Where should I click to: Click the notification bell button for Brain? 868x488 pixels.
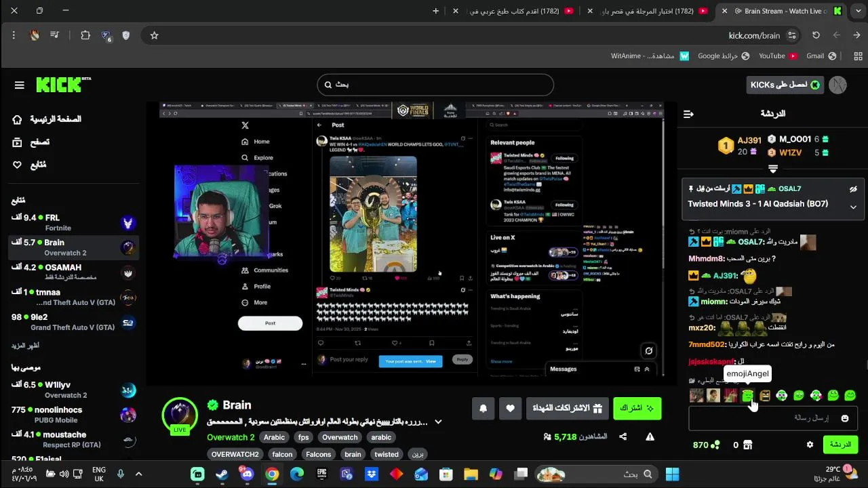tap(484, 408)
